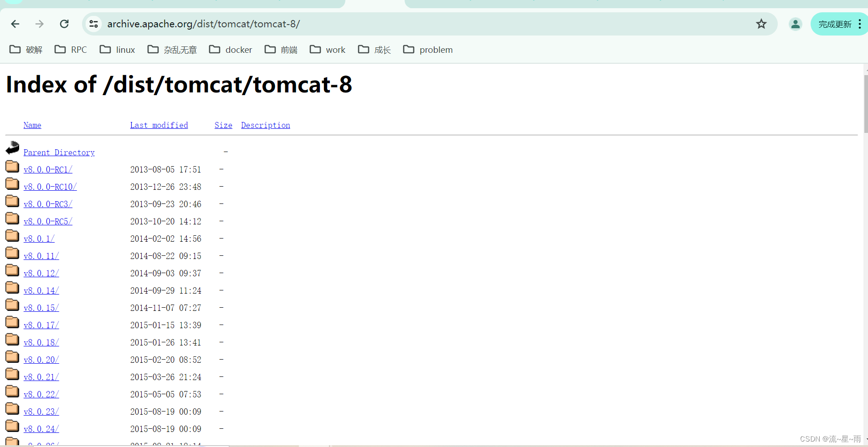Open the 杂乱无章 bookmark folder

(x=172, y=50)
